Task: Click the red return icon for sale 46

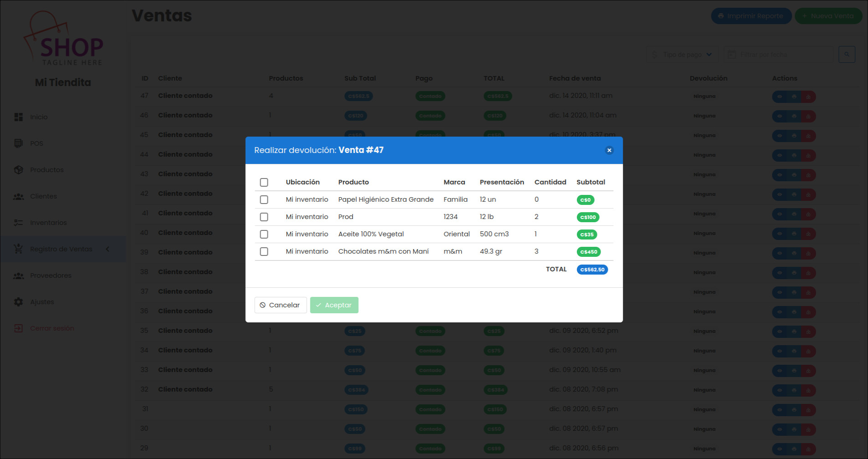Action: click(808, 116)
